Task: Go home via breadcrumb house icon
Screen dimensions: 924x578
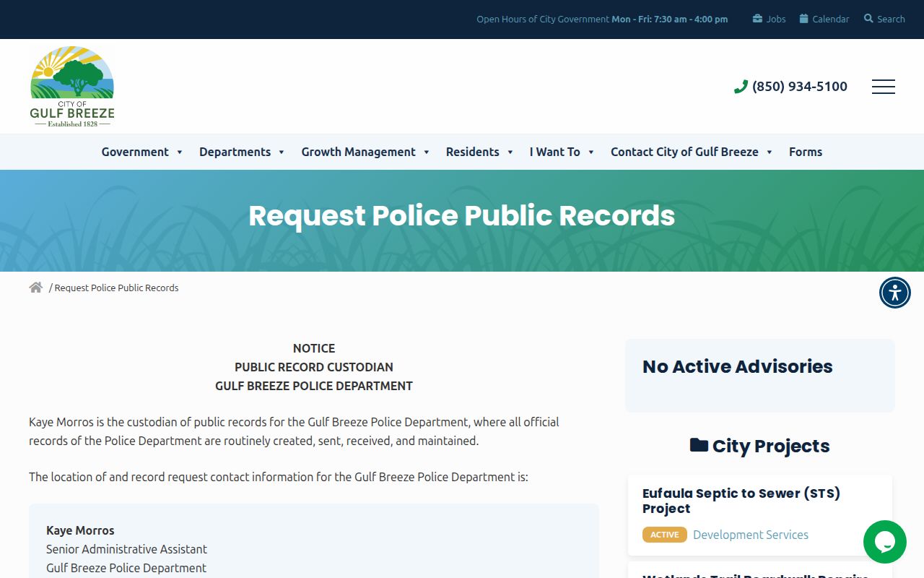Action: pyautogui.click(x=36, y=288)
